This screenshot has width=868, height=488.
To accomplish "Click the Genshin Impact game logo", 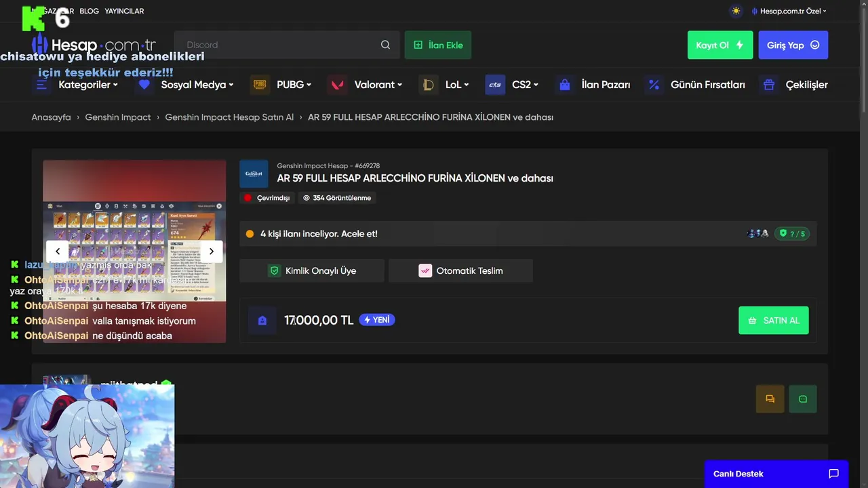I will (x=254, y=174).
